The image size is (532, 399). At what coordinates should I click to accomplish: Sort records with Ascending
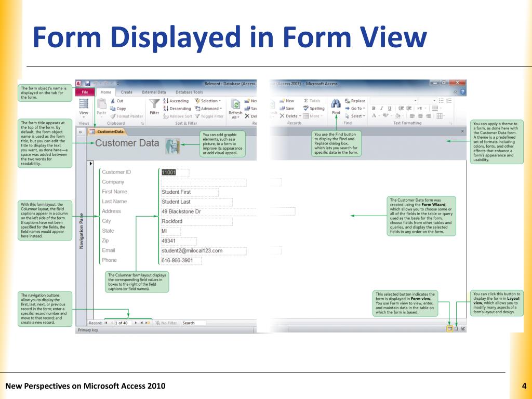[x=176, y=101]
